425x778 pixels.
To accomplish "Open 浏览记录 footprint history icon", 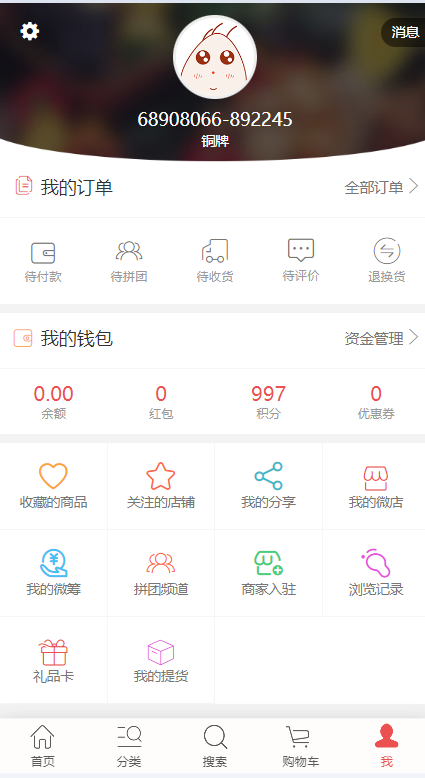I will pos(376,563).
